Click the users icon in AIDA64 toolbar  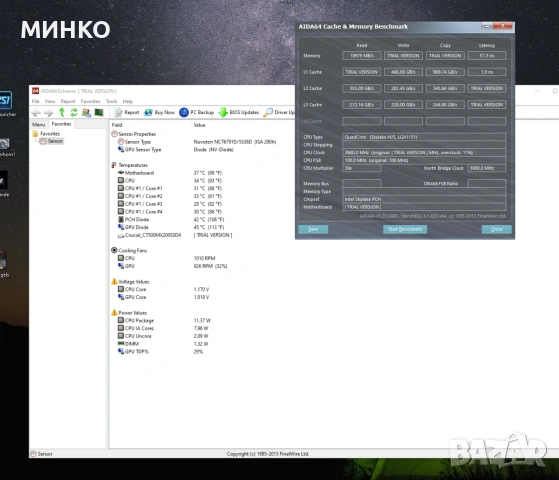[86, 112]
